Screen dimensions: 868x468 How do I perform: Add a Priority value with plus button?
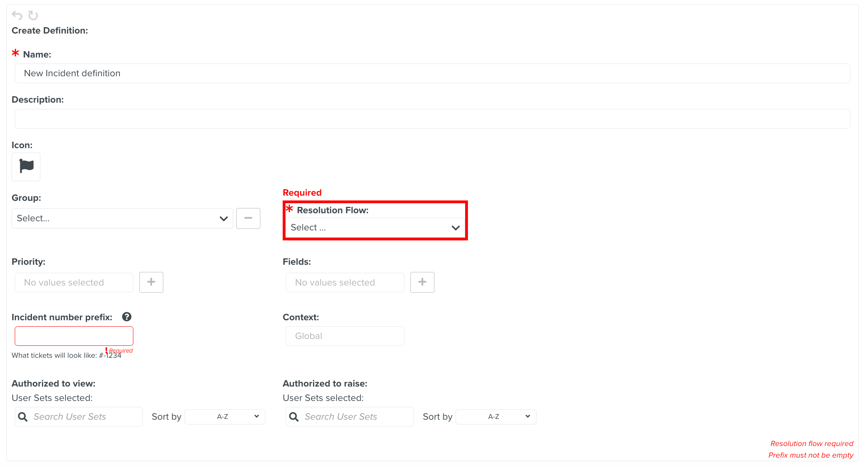click(x=151, y=282)
